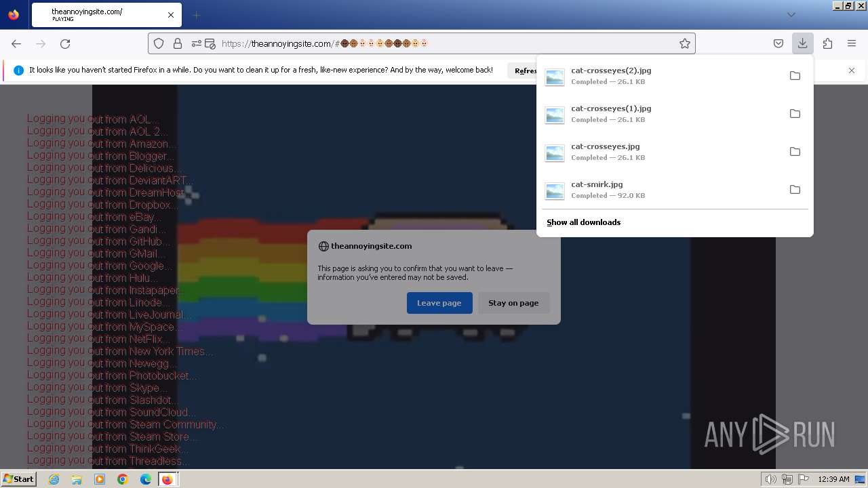
Task: Open volume control in system tray
Action: [770, 479]
